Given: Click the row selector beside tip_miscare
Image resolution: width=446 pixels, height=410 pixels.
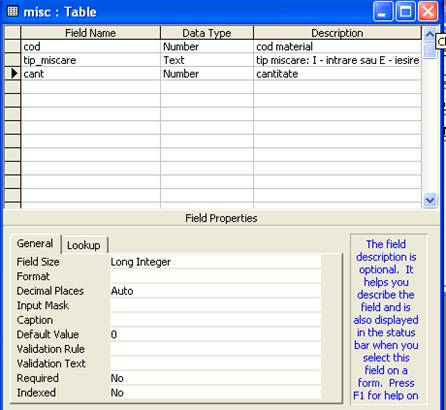Looking at the screenshot, I should tap(13, 60).
